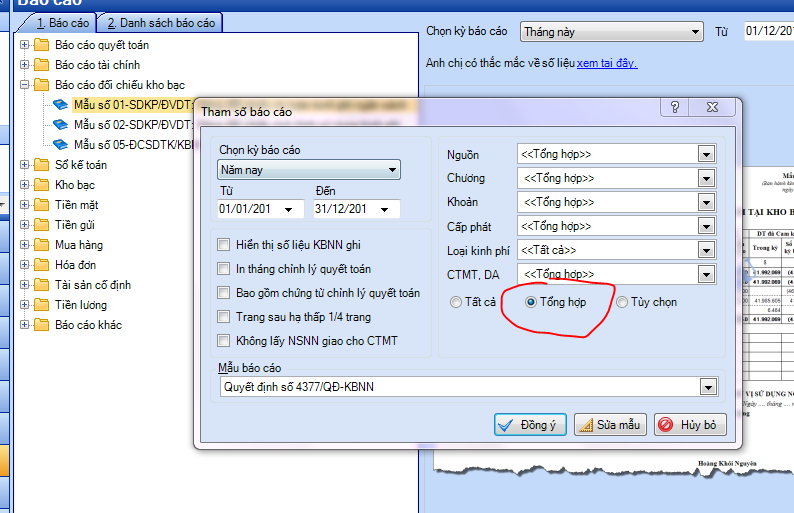Screen dimensions: 794x513
Task: Open the Mẫu báo cáo combo box
Action: click(x=708, y=387)
